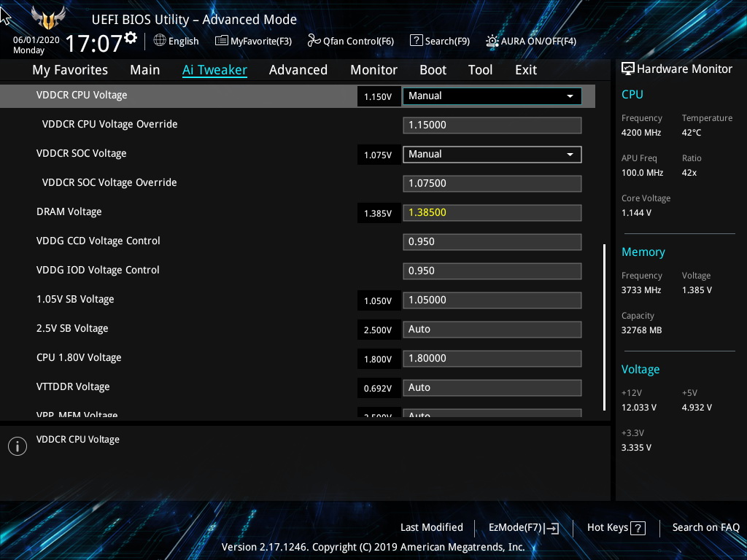Click the Hot Keys question mark icon
Viewport: 747px width, 560px height.
pyautogui.click(x=638, y=528)
